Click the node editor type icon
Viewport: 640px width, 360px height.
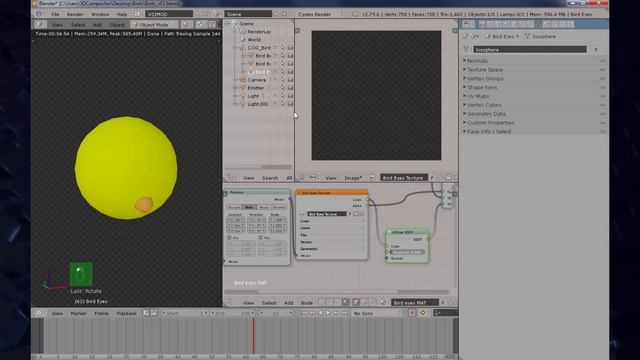click(x=230, y=303)
